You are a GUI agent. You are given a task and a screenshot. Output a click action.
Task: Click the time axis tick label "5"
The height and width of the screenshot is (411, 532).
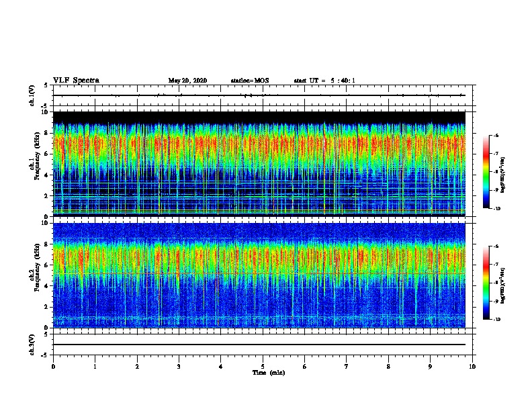[x=263, y=367]
